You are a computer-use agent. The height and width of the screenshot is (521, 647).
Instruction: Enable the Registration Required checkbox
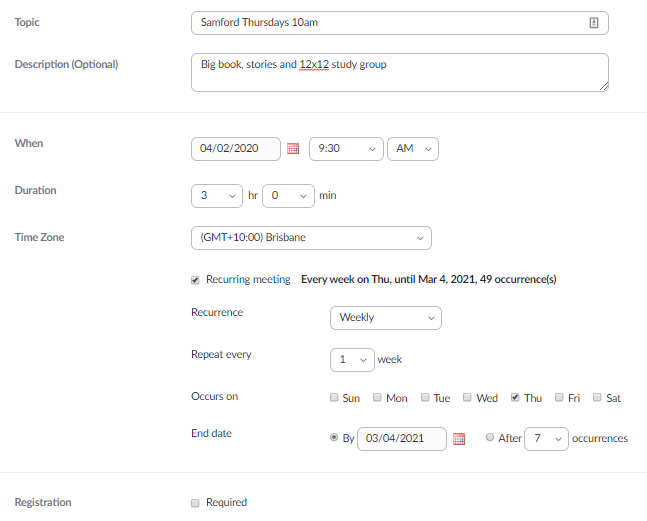click(x=195, y=502)
